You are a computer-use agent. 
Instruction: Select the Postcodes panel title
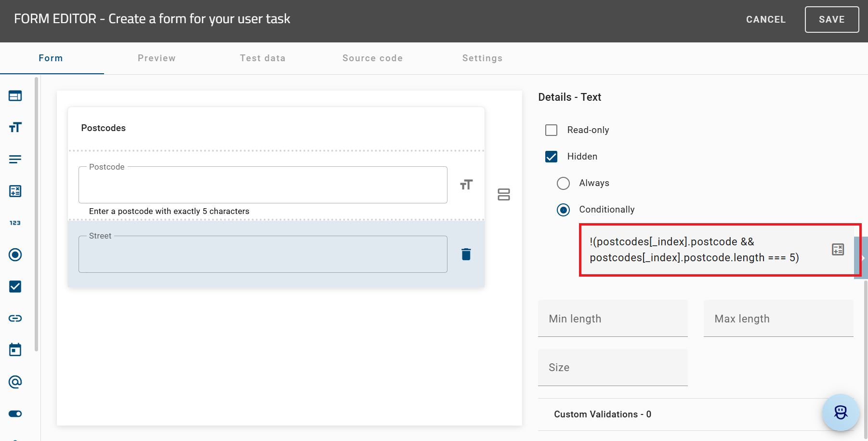point(104,128)
